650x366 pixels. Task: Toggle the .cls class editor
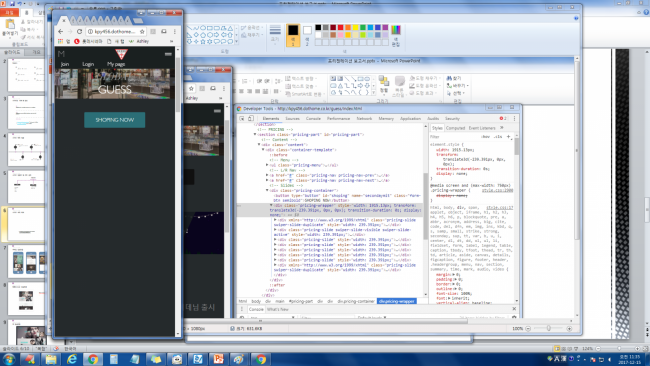point(498,136)
